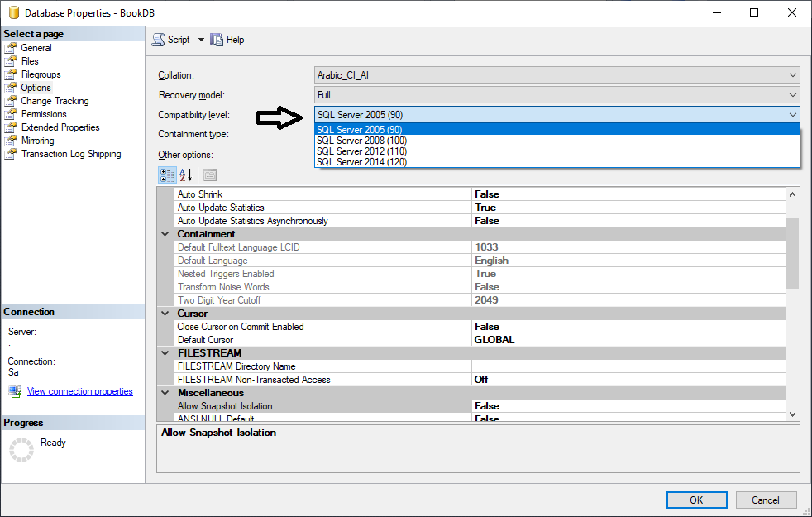Click the database icon in title bar
Viewport: 812px width, 517px height.
[x=13, y=12]
